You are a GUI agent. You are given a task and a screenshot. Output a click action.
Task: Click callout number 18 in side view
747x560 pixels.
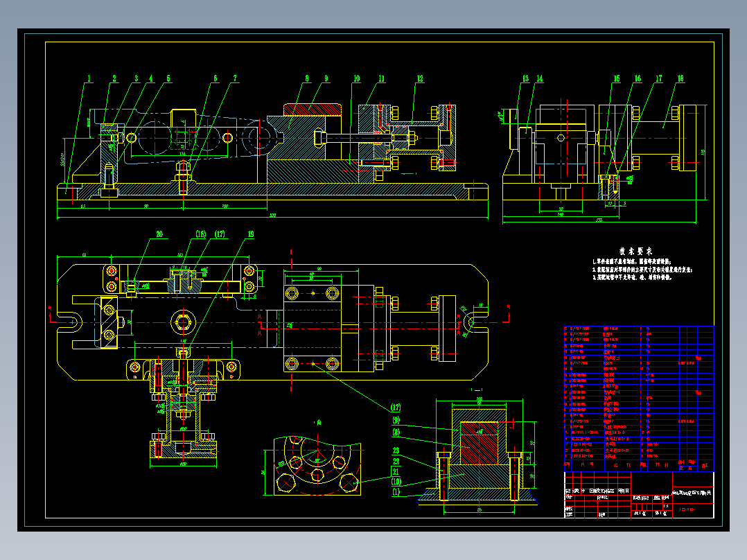point(680,78)
